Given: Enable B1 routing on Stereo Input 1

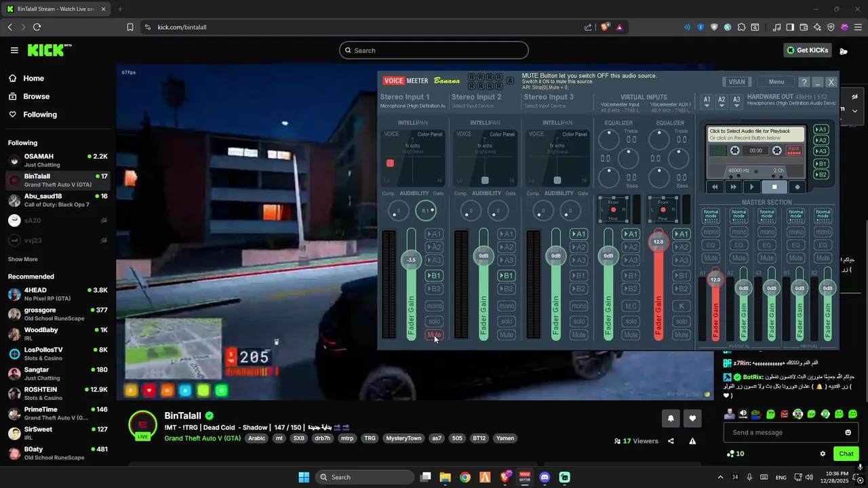Looking at the screenshot, I should click(433, 276).
